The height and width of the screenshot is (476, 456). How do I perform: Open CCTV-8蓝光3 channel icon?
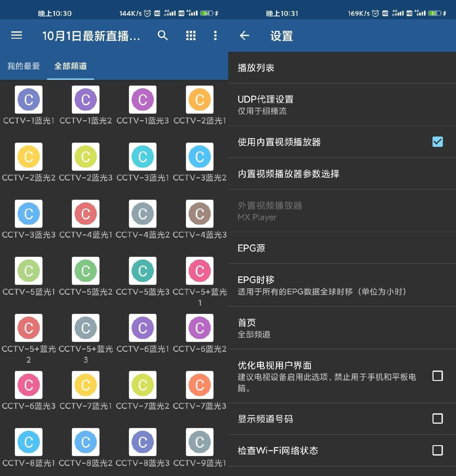pos(143,442)
